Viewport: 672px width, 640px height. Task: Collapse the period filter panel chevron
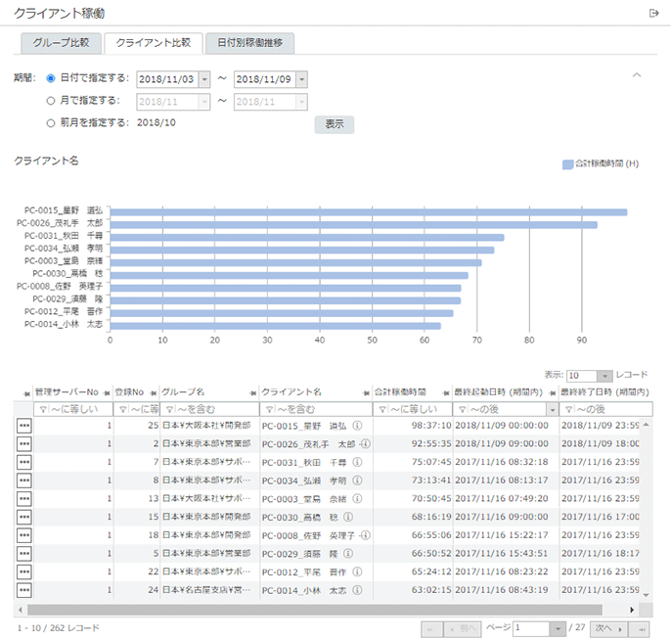tap(637, 75)
